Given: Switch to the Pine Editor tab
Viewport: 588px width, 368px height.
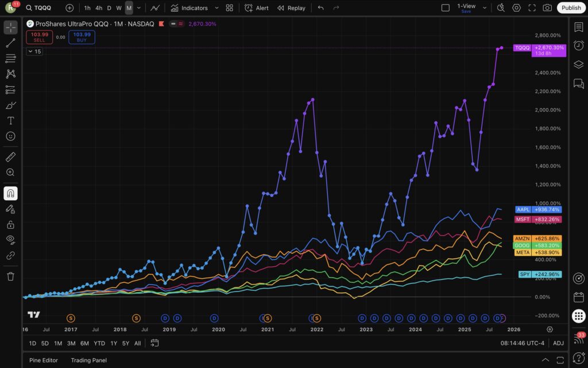Looking at the screenshot, I should pyautogui.click(x=43, y=360).
